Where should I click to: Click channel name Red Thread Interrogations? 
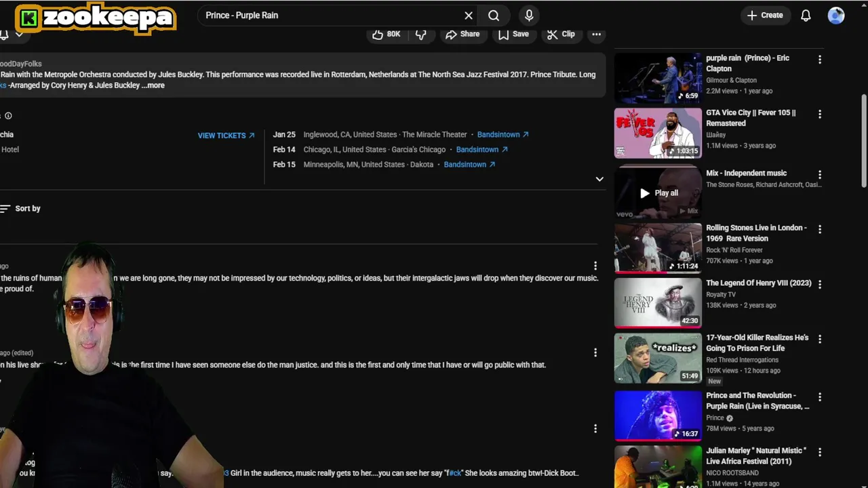click(x=742, y=360)
